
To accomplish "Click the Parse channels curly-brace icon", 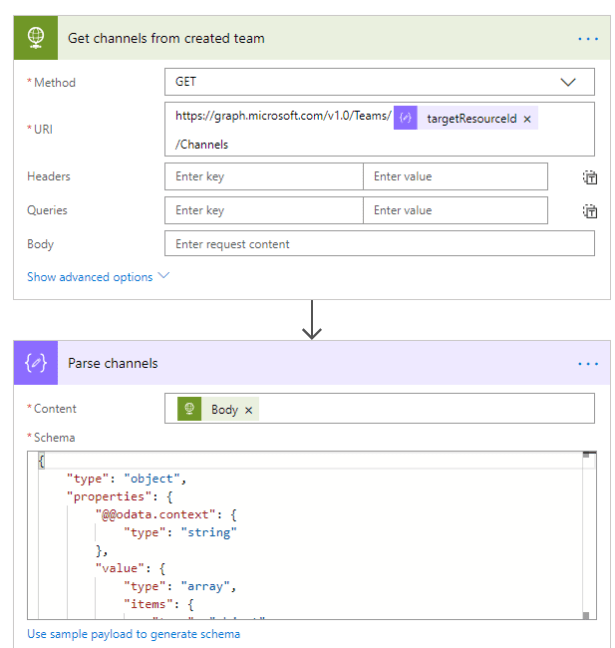I will click(x=36, y=363).
